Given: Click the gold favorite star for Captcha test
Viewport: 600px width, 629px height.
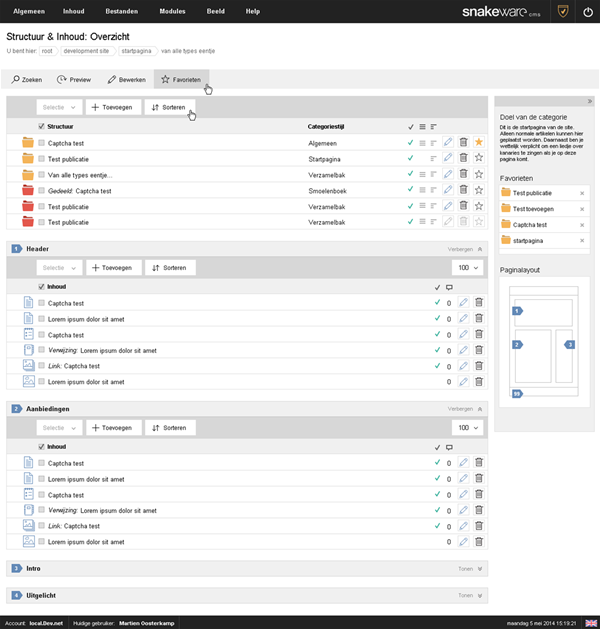Looking at the screenshot, I should pyautogui.click(x=478, y=143).
